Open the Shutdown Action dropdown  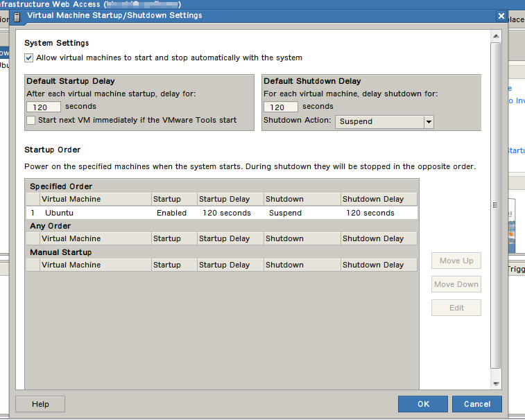coord(429,122)
